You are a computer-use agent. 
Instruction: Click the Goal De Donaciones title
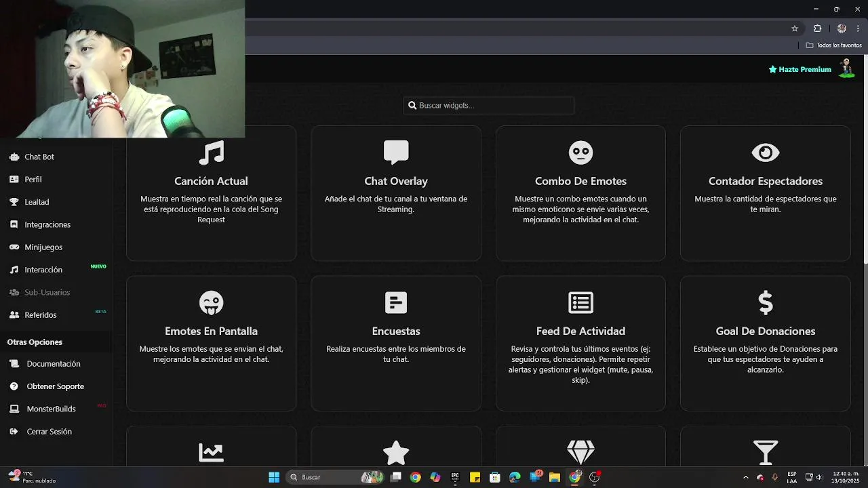766,331
